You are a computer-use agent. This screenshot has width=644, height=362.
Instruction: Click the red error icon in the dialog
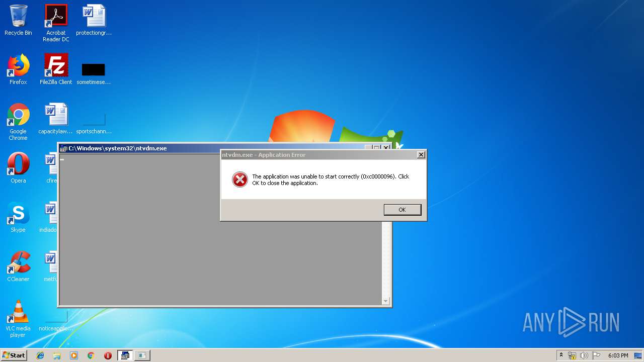(x=240, y=179)
